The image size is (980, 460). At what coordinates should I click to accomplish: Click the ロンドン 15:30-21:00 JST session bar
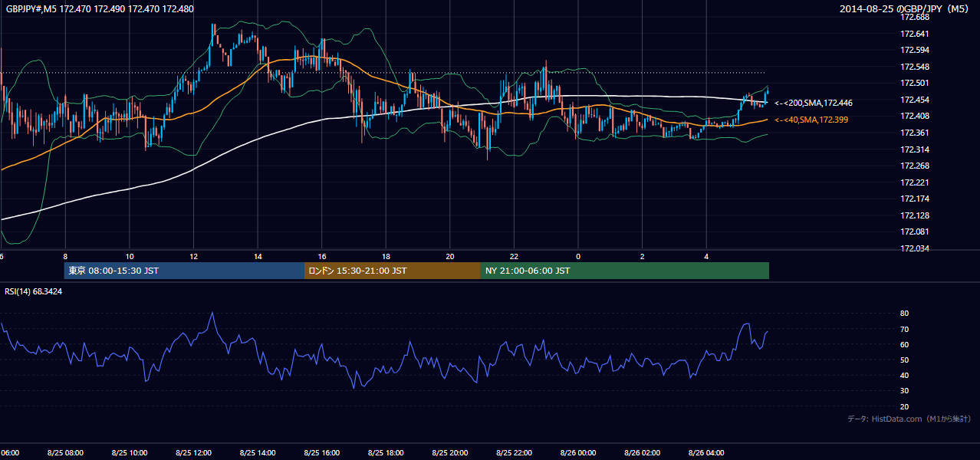click(x=393, y=271)
